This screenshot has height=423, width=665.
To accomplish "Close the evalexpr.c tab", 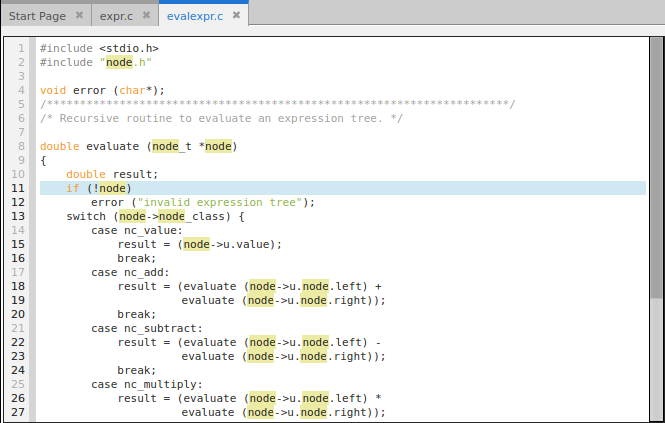I will click(x=236, y=17).
